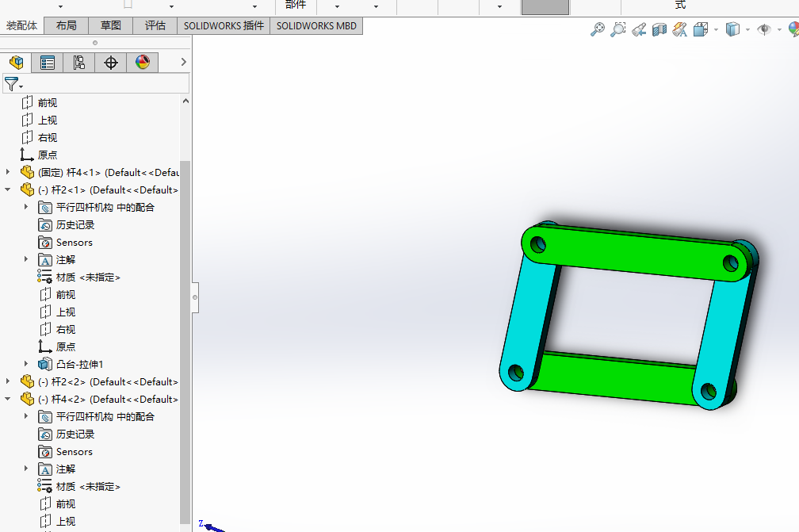The image size is (799, 532).
Task: Select the (固定) 杆4<1> component icon
Action: click(x=27, y=172)
